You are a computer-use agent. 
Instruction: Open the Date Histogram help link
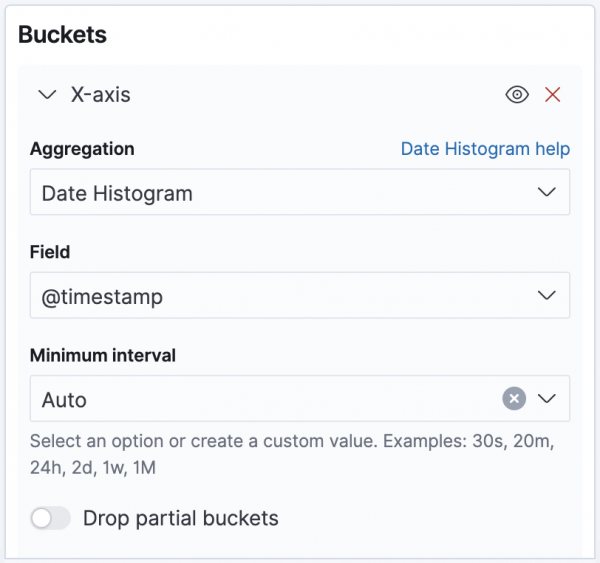tap(485, 149)
